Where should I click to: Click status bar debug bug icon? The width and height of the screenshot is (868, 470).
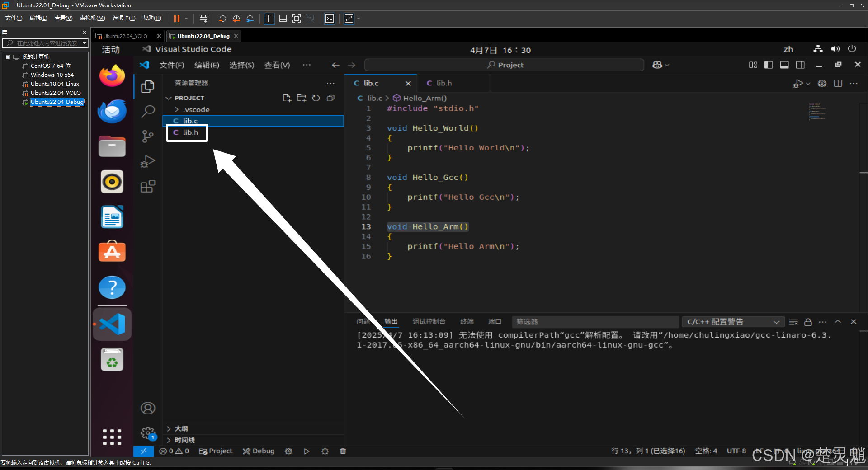325,451
